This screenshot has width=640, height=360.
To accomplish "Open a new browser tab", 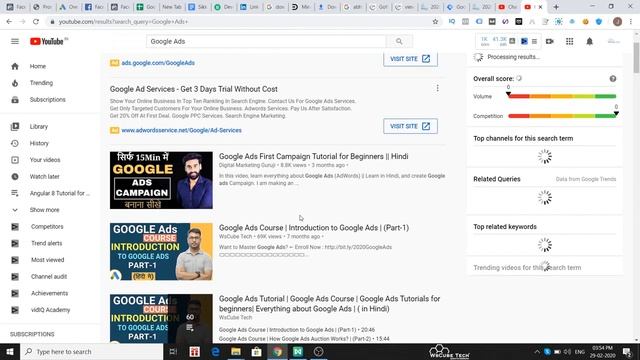I will coord(556,7).
